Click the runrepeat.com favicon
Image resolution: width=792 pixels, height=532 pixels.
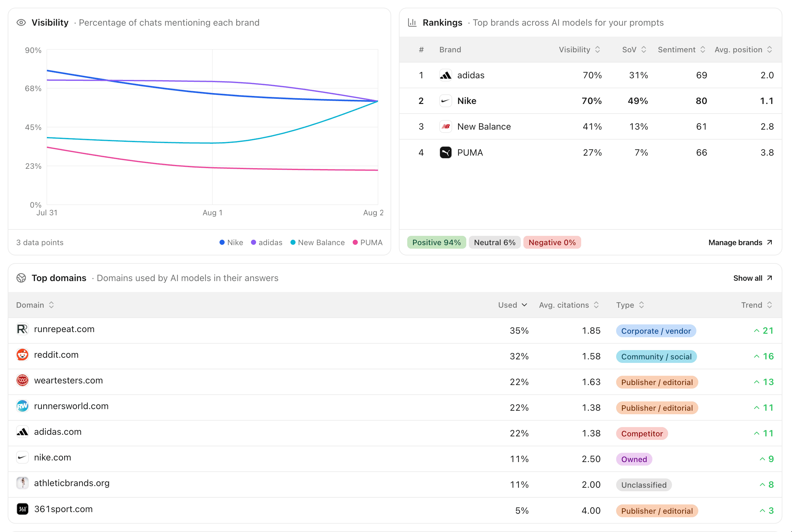[x=22, y=329]
